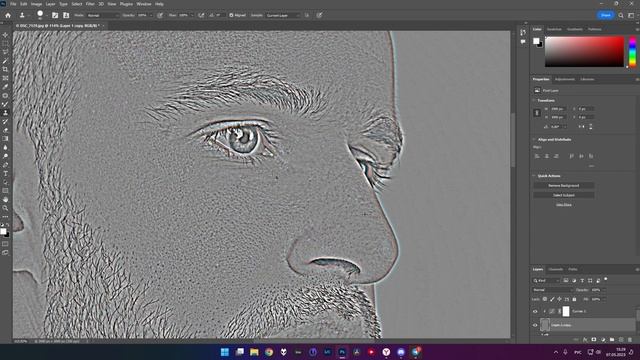
Task: Toggle width-height link in Transform
Action: tap(537, 113)
